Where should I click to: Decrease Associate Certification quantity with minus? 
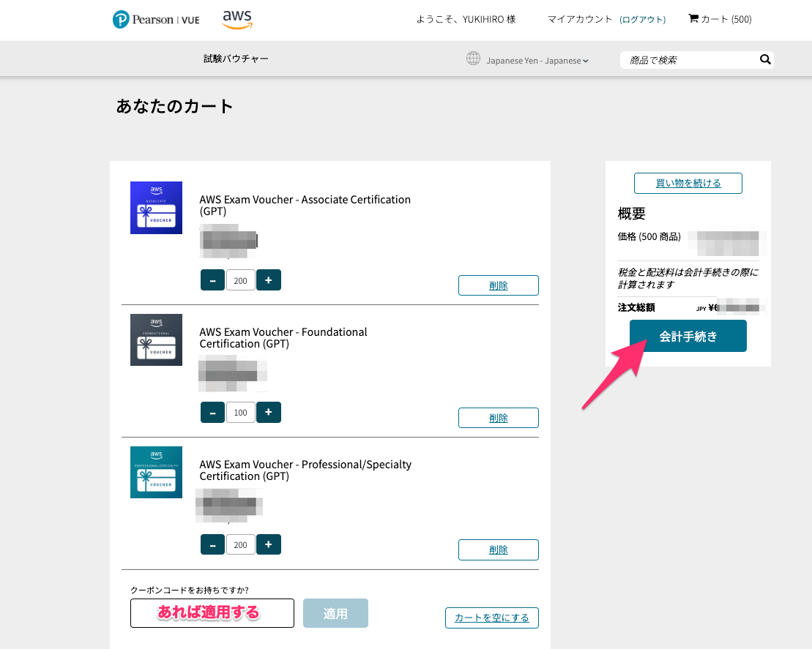[212, 280]
